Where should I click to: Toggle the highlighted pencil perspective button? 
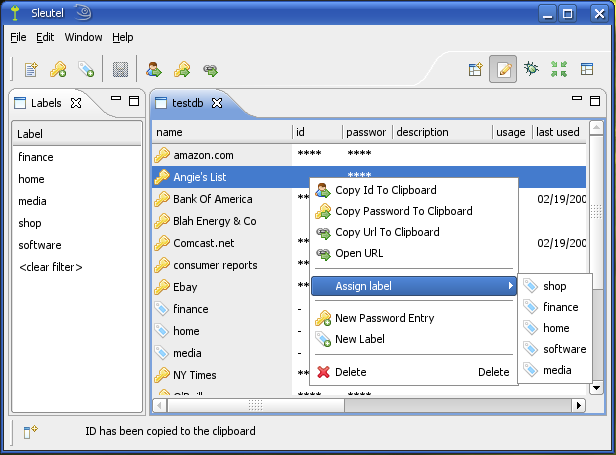coord(503,70)
